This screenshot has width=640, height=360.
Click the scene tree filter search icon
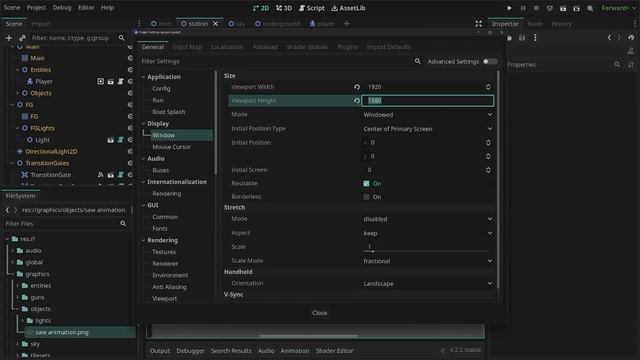[121, 38]
